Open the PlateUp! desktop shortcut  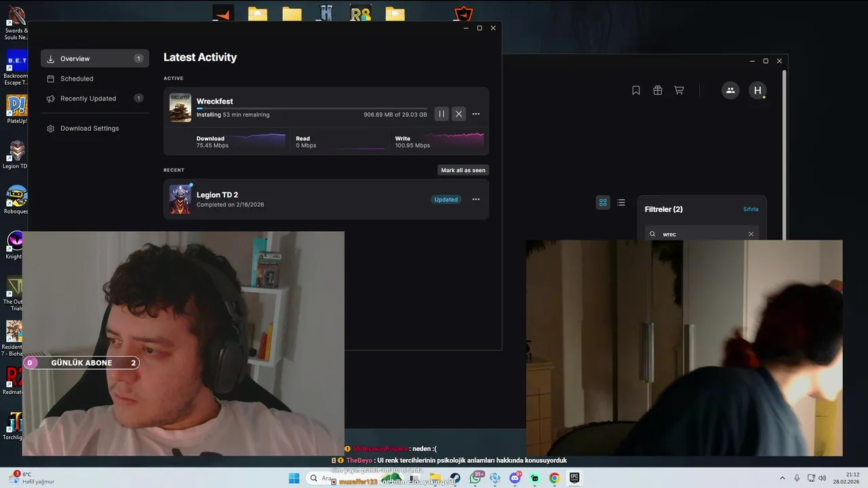[16, 110]
